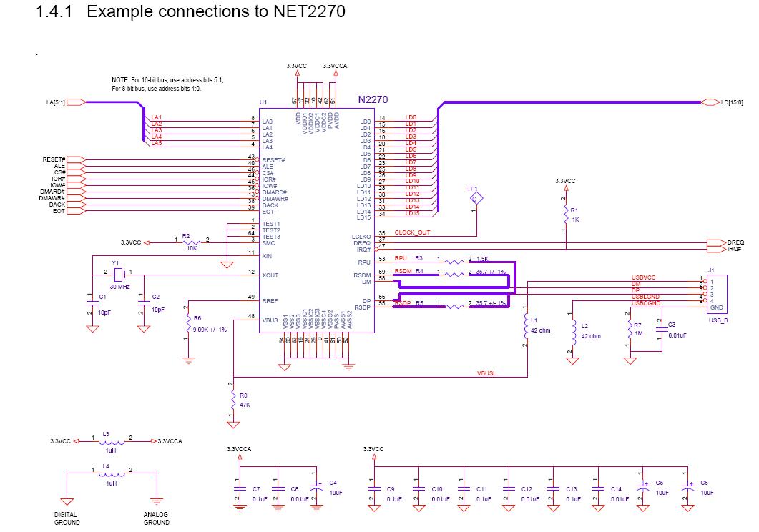Select the EOT input port symbol

tap(76, 212)
